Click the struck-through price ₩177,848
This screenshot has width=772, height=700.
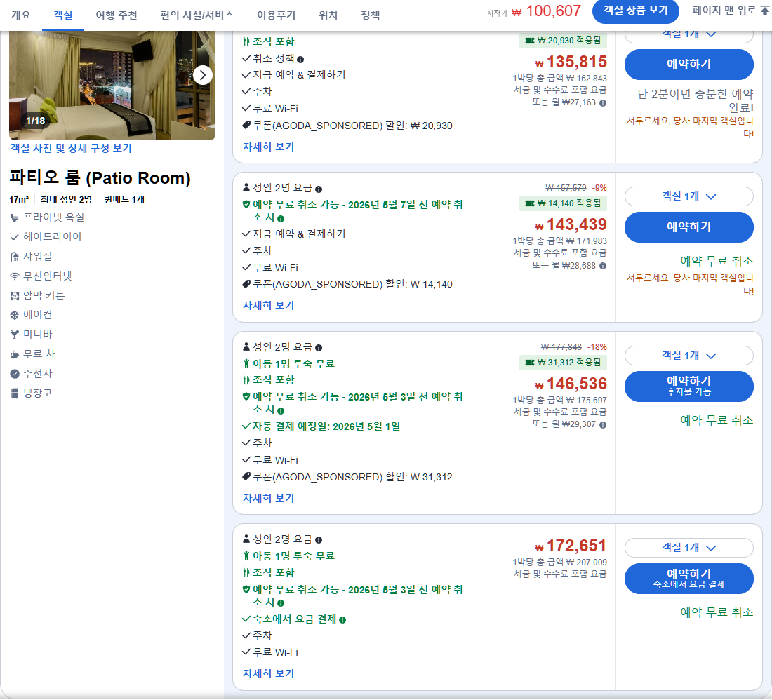561,346
